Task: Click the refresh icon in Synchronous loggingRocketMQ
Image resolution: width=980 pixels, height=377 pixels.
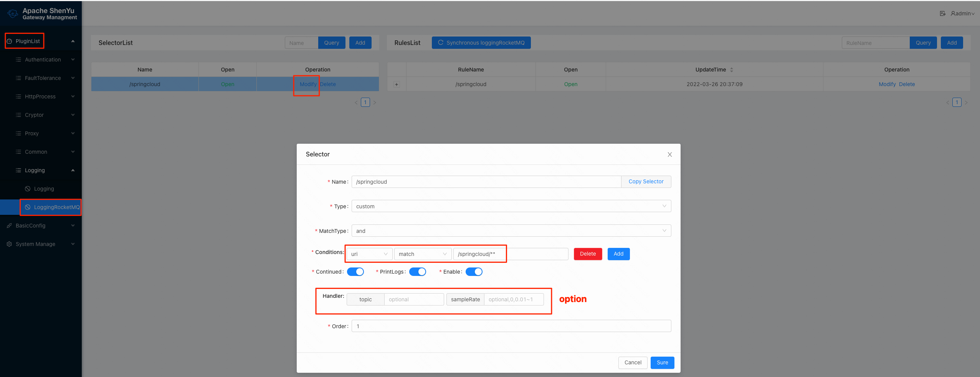Action: [x=440, y=43]
